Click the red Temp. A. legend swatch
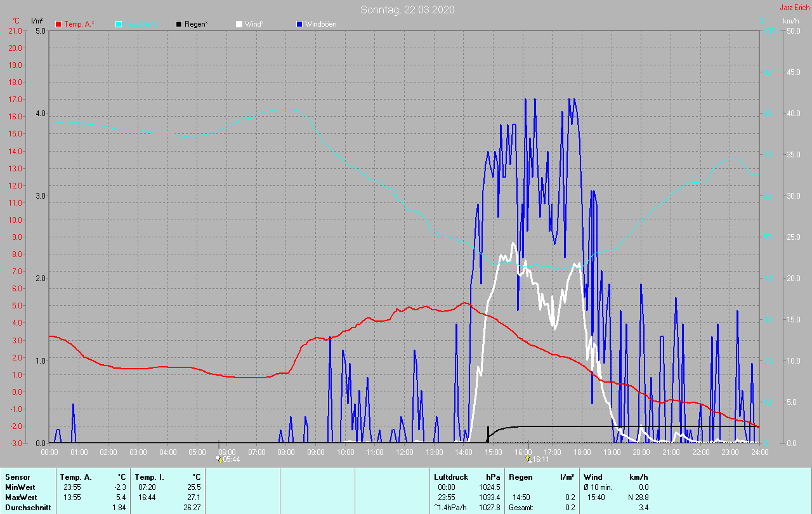The width and height of the screenshot is (812, 514). [58, 24]
